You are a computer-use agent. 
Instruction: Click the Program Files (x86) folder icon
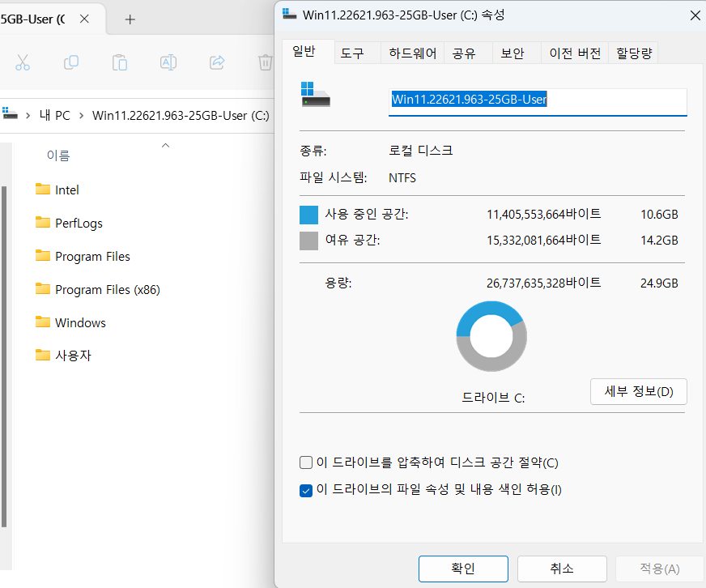(43, 288)
